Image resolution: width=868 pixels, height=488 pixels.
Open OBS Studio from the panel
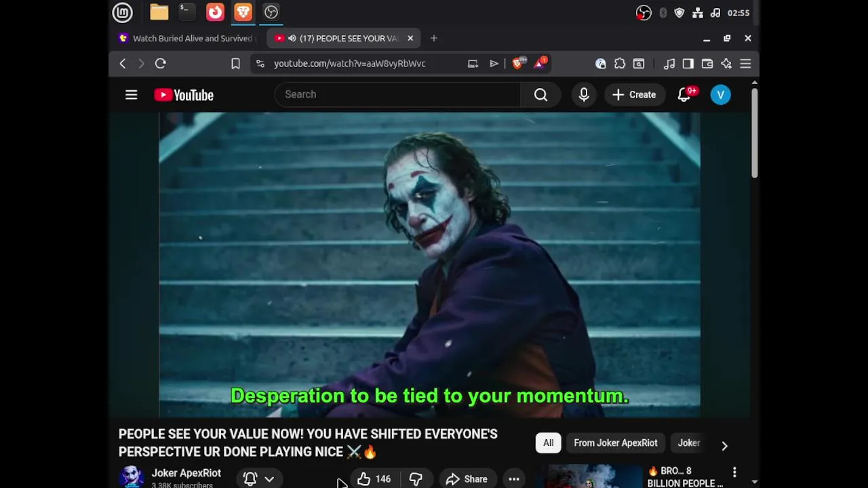(x=271, y=12)
